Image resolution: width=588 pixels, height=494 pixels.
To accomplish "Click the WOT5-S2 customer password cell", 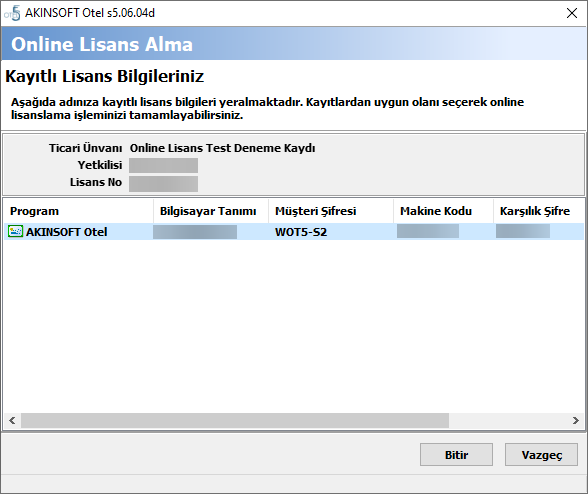I will tap(301, 232).
